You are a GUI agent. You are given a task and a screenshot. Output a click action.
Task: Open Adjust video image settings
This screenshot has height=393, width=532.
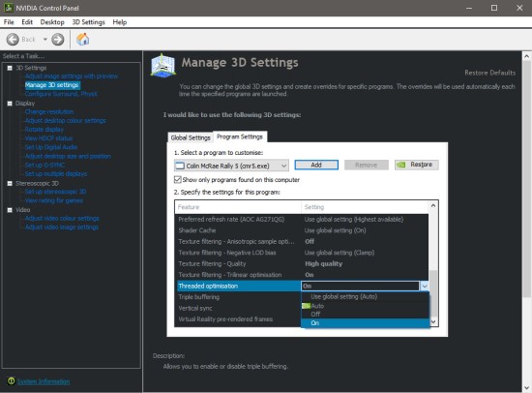click(x=62, y=227)
